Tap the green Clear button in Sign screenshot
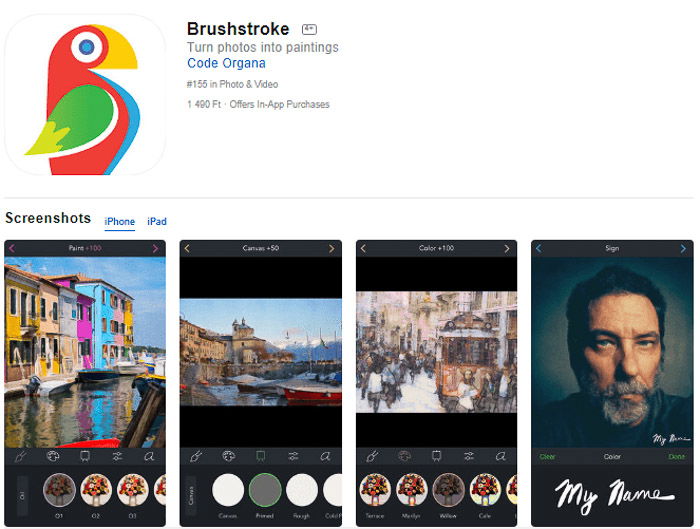Screen dimensions: 700x529 [547, 457]
